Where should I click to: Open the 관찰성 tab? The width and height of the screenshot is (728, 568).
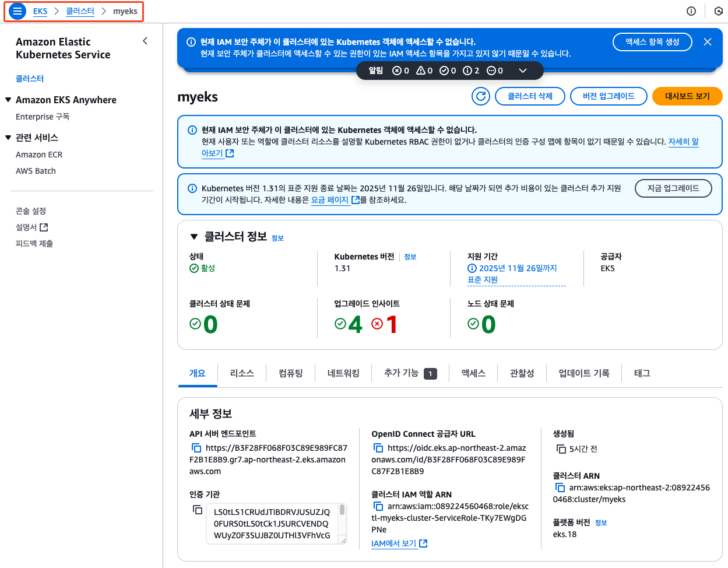[x=522, y=373]
